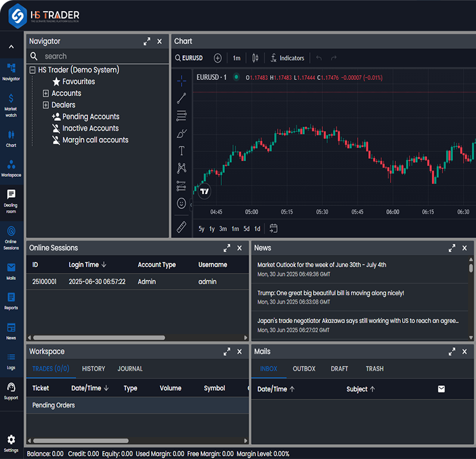Screen dimensions: 476x459
Task: Select Favourites in the Navigator tree
Action: click(74, 82)
